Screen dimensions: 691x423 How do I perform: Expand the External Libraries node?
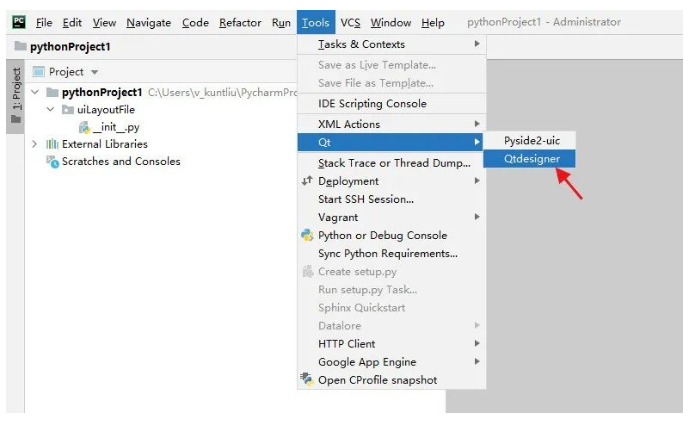tap(34, 144)
